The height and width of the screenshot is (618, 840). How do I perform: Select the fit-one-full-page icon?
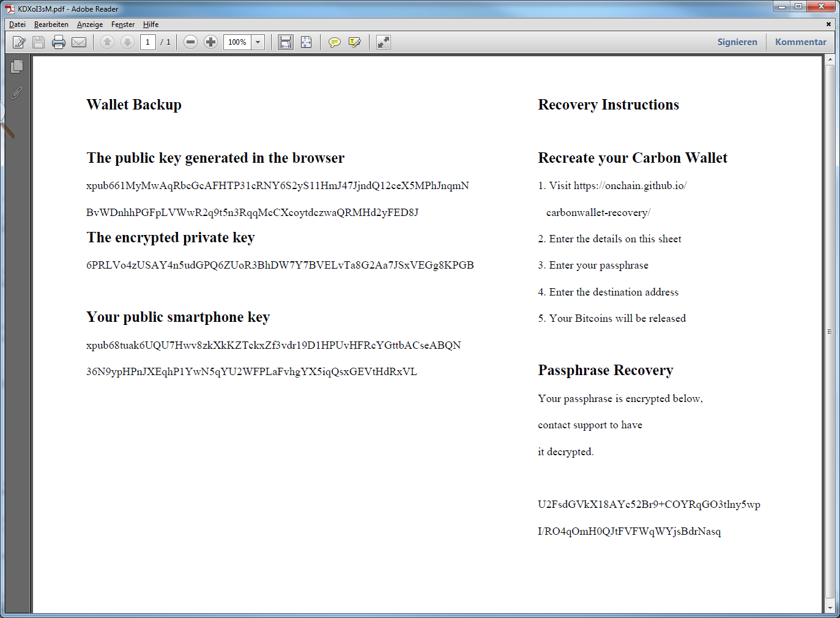pyautogui.click(x=306, y=42)
